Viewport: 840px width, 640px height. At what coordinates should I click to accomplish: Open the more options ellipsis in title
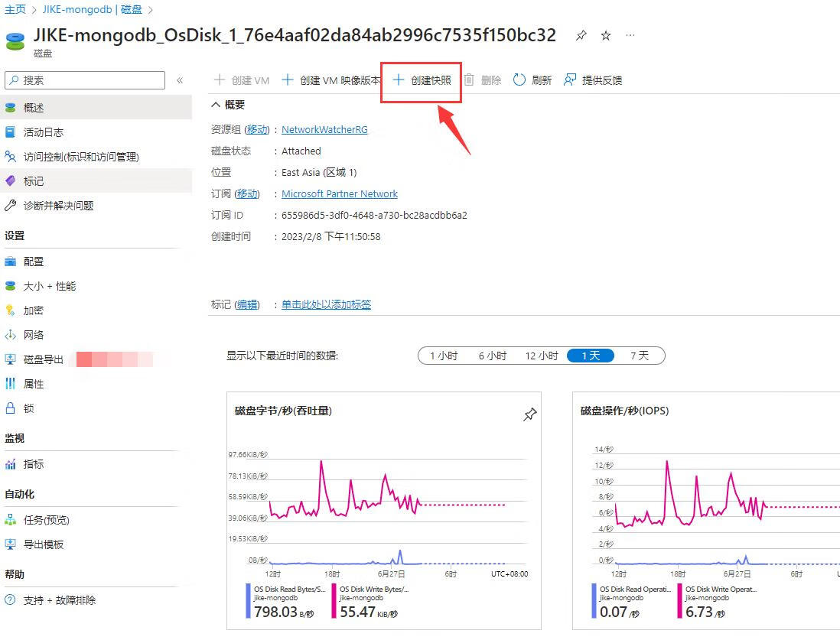[630, 35]
